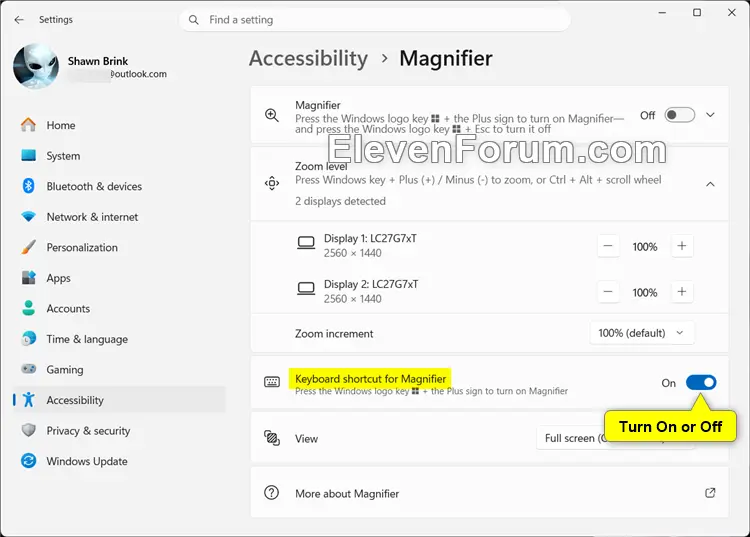Image resolution: width=750 pixels, height=537 pixels.
Task: Minimize the Settings window
Action: pos(662,13)
